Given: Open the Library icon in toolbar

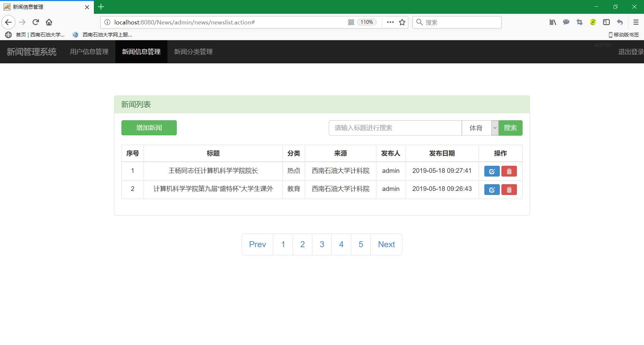Looking at the screenshot, I should click(x=553, y=22).
